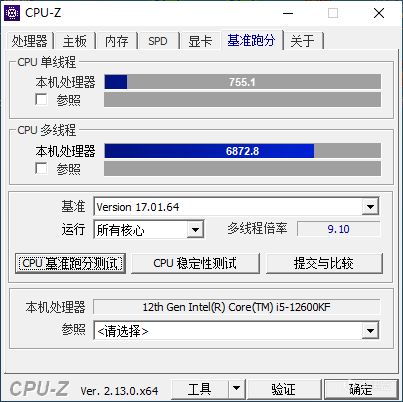Viewport: 403px width, 402px height.
Task: Expand the 基准 Version 17.01.64 dropdown
Action: pos(370,207)
